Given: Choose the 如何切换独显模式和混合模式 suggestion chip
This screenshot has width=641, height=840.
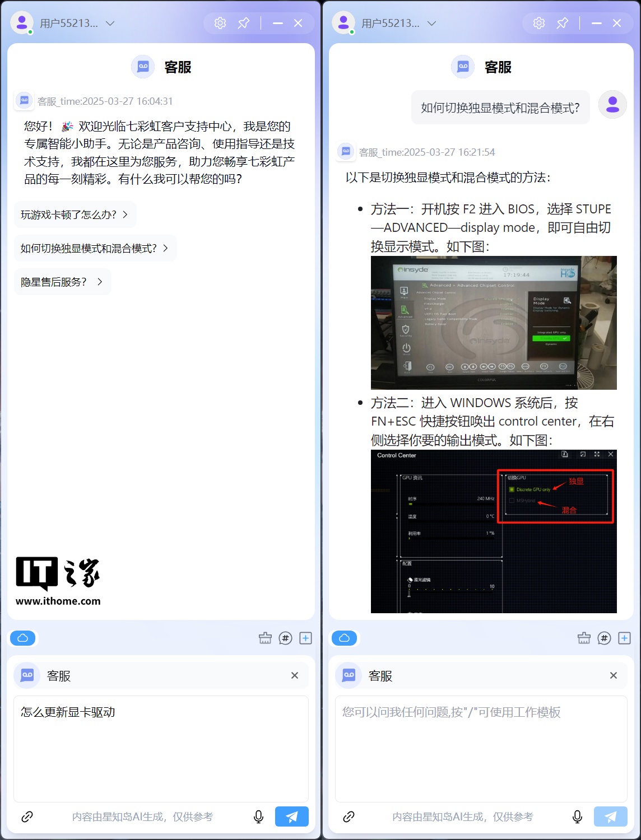Looking at the screenshot, I should point(95,248).
